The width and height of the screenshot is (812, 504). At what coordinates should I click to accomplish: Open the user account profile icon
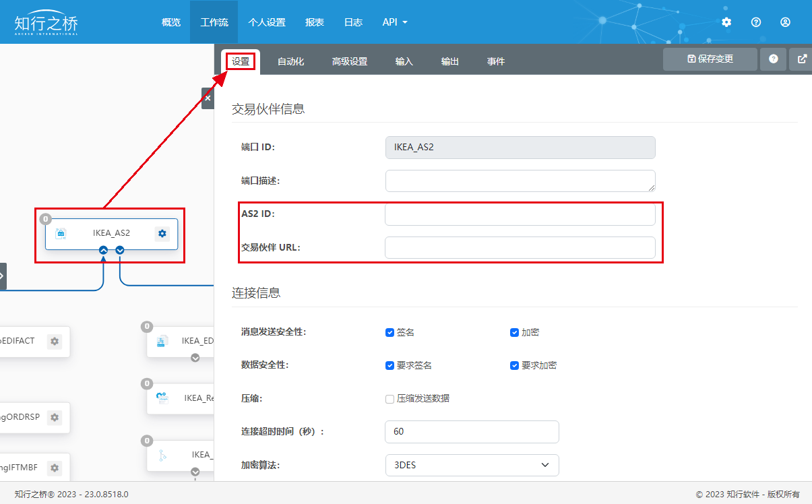[x=785, y=22]
